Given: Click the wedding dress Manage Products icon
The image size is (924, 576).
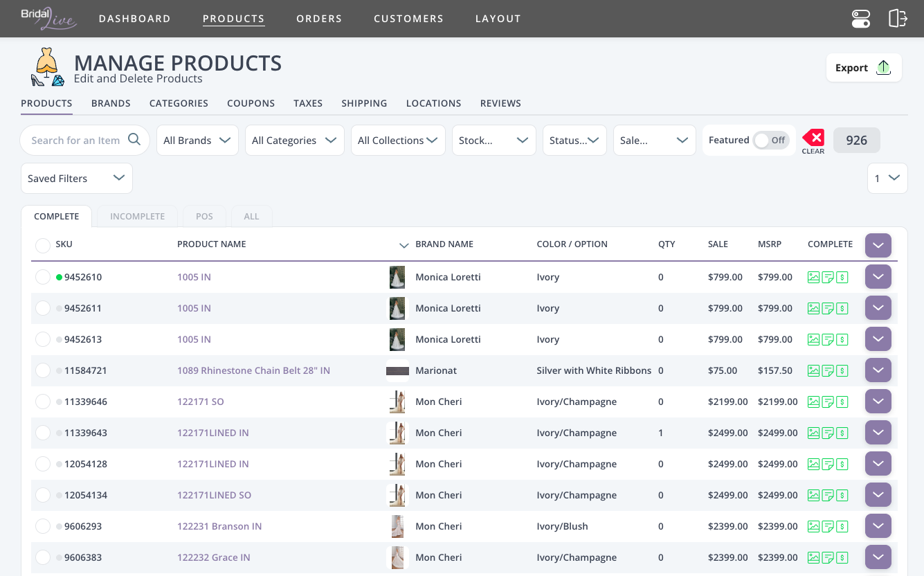Looking at the screenshot, I should coord(45,65).
